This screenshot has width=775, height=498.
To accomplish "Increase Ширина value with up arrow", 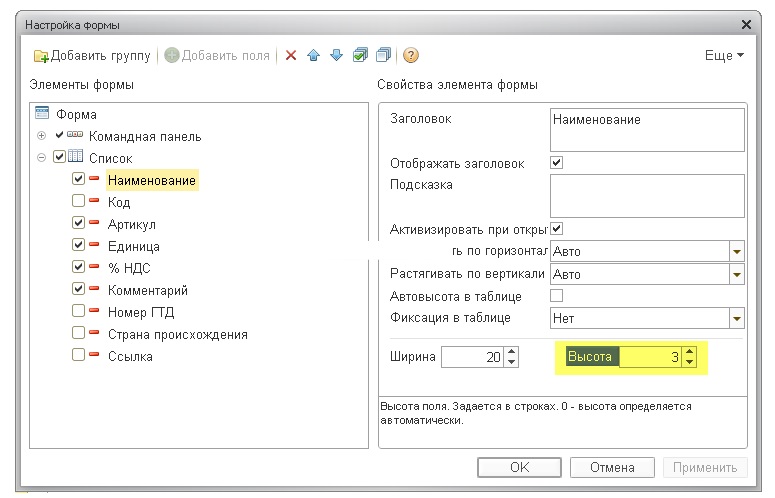I will tap(512, 352).
